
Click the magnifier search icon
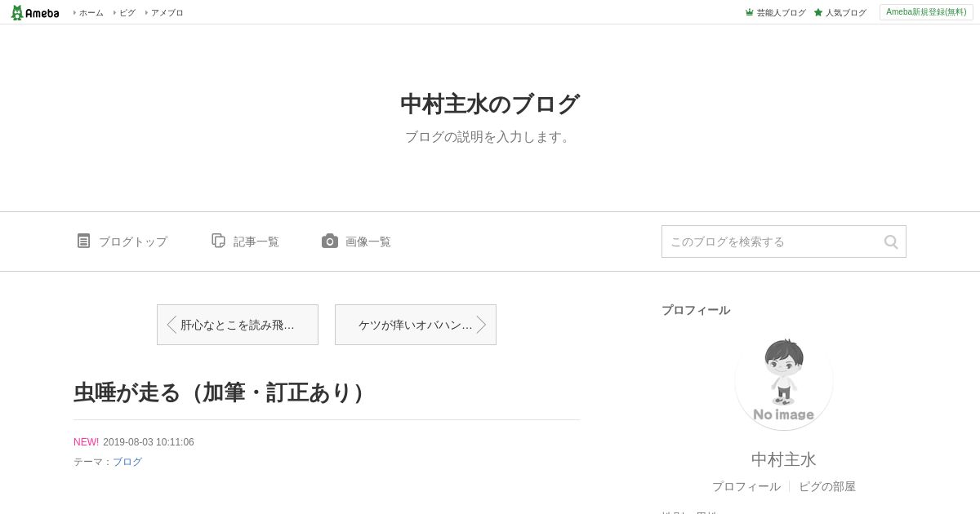click(x=891, y=241)
